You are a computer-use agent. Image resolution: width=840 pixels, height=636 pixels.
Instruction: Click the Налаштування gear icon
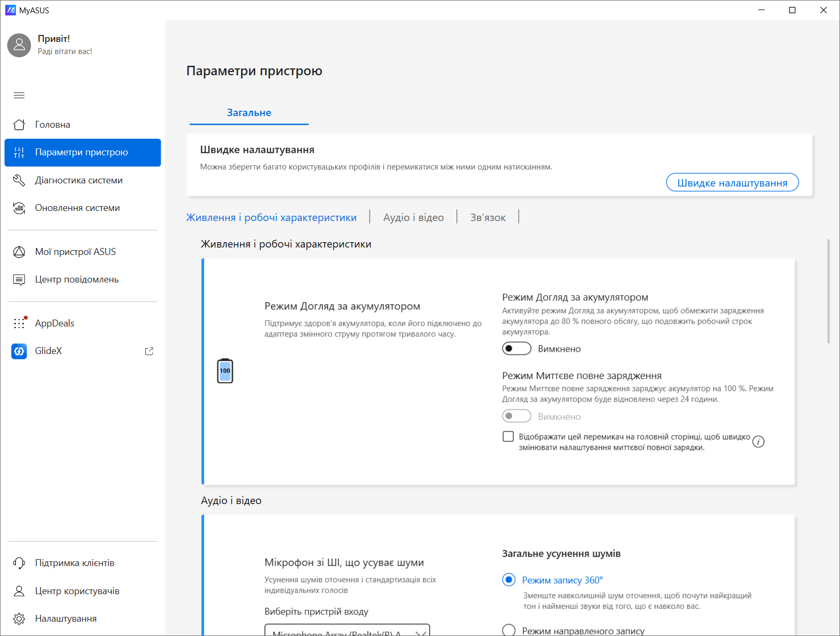tap(19, 619)
